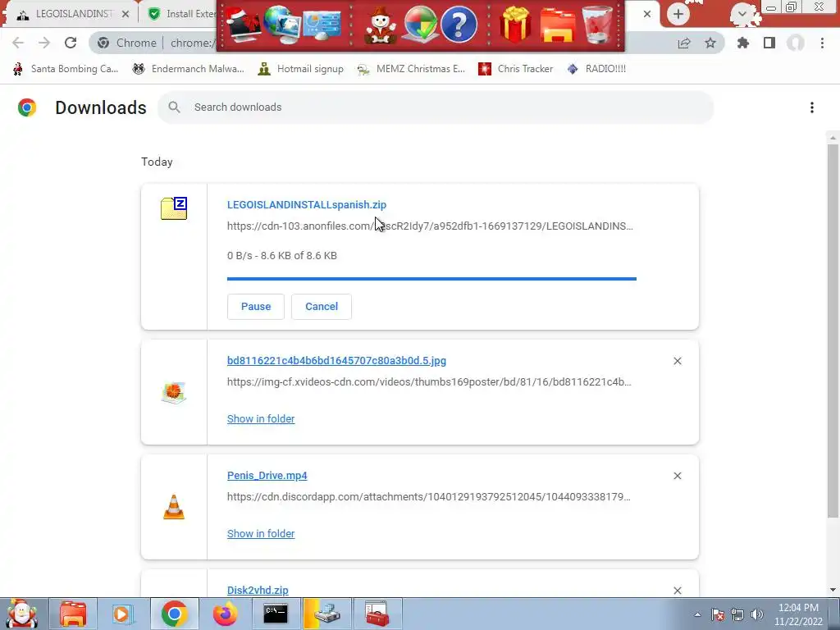This screenshot has width=840, height=630.
Task: Open the red folder dock icon
Action: pyautogui.click(x=558, y=25)
